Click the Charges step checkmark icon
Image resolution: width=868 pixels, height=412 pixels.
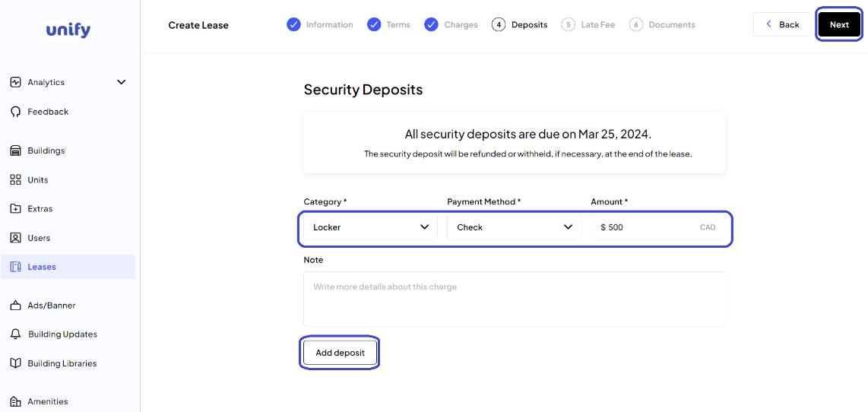pyautogui.click(x=431, y=25)
